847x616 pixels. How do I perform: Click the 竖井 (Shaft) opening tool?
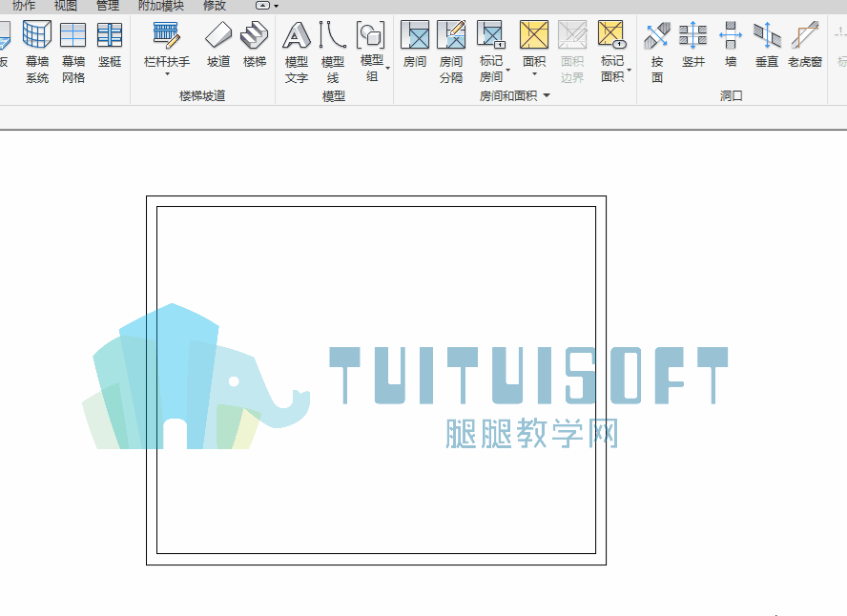coord(693,44)
